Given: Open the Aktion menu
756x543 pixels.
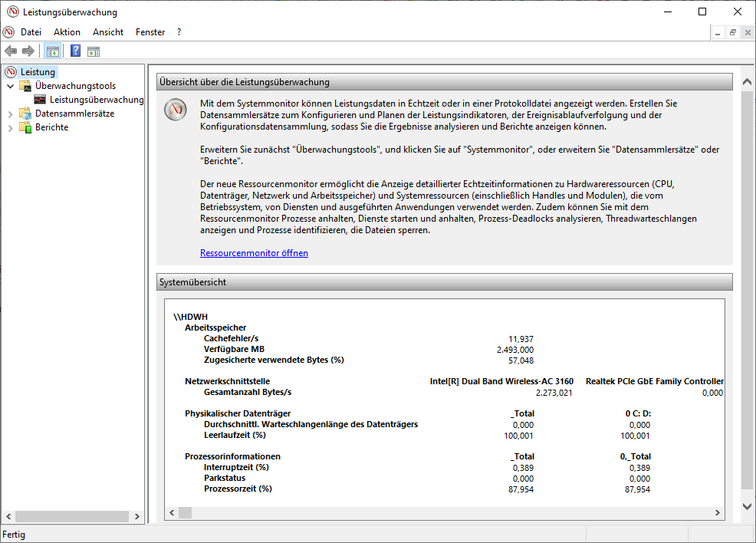Looking at the screenshot, I should [x=67, y=32].
